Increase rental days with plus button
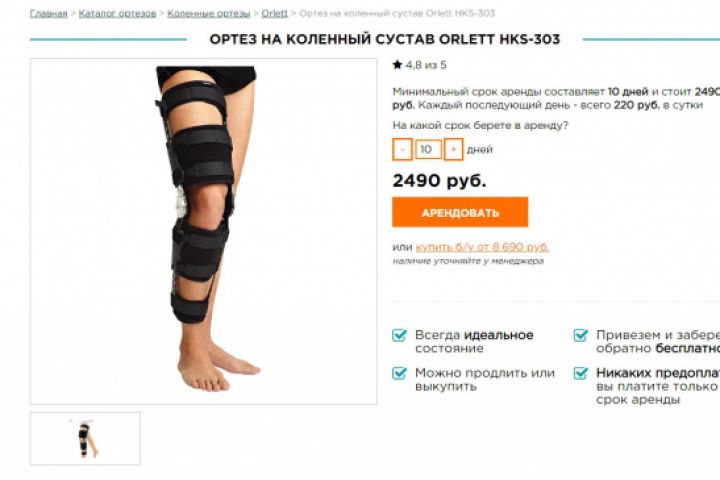720x480 pixels. [453, 149]
